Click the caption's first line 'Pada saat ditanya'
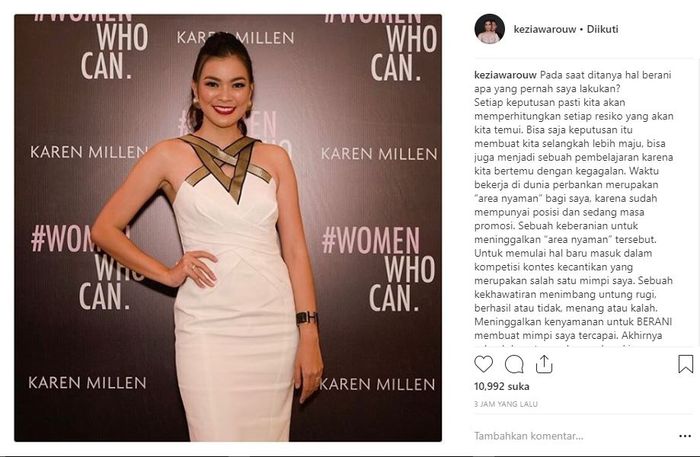 pos(579,75)
